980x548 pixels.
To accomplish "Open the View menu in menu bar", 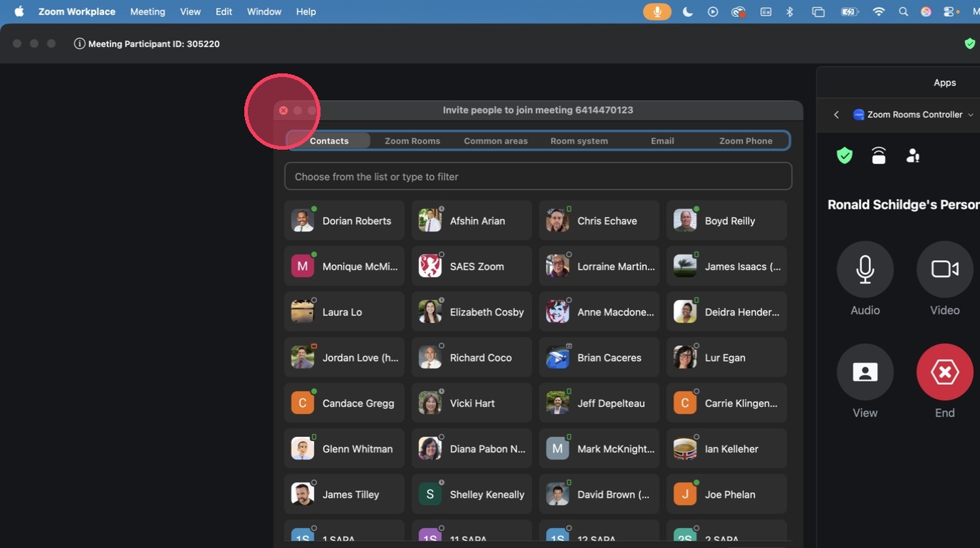I will coord(190,11).
